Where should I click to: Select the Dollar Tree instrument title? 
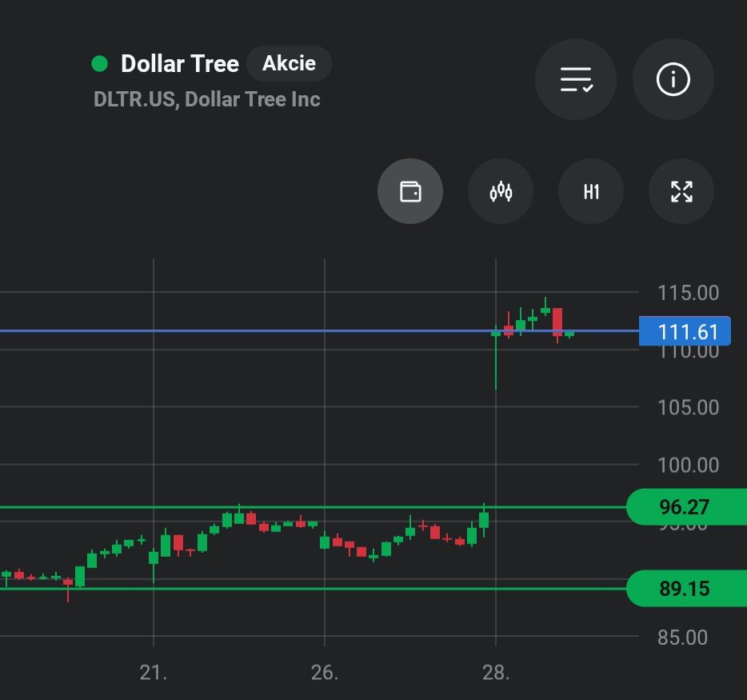[180, 63]
